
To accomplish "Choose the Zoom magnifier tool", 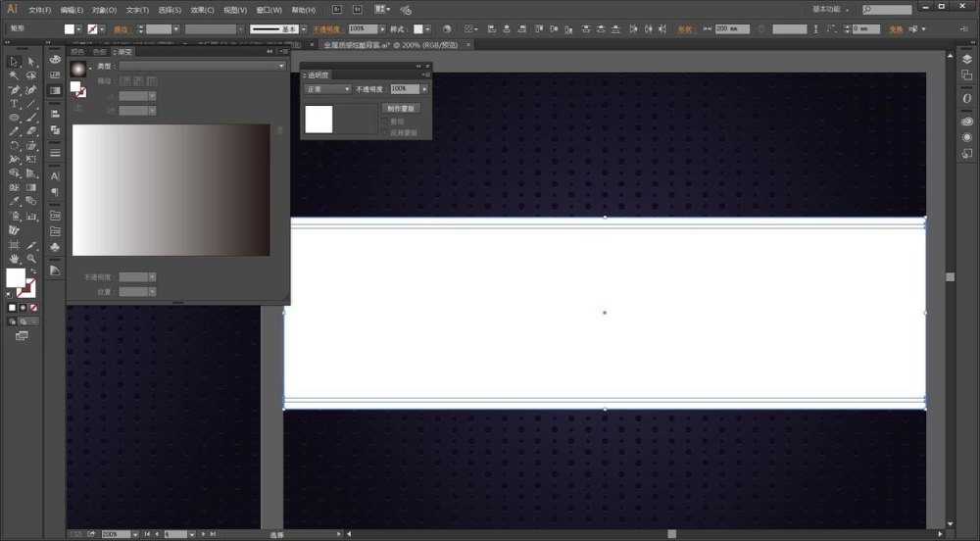I will (31, 259).
